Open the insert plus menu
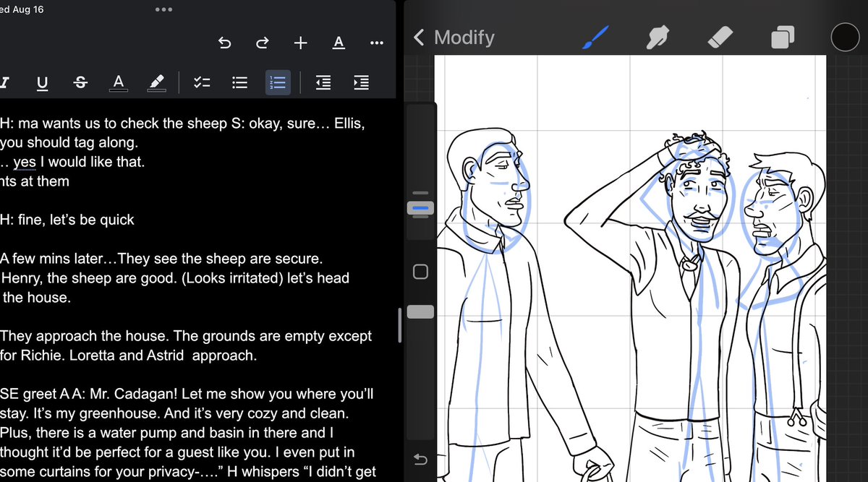868x482 pixels. click(x=301, y=43)
